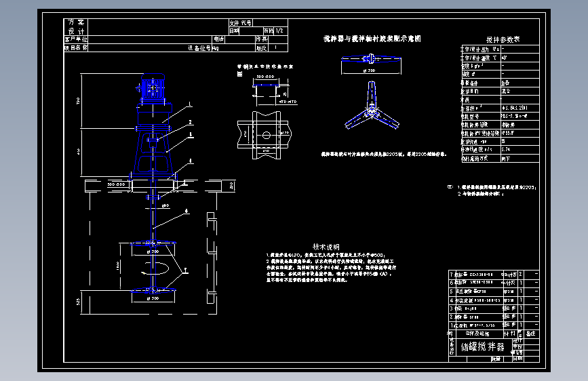The width and height of the screenshot is (588, 381).
Task: Click the '材料' column header in parts list
Action: [x=509, y=334]
